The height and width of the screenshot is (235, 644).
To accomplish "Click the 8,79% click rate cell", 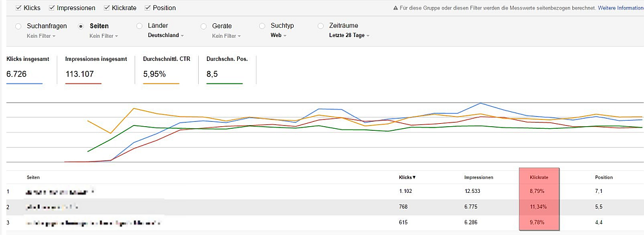I will click(538, 192).
